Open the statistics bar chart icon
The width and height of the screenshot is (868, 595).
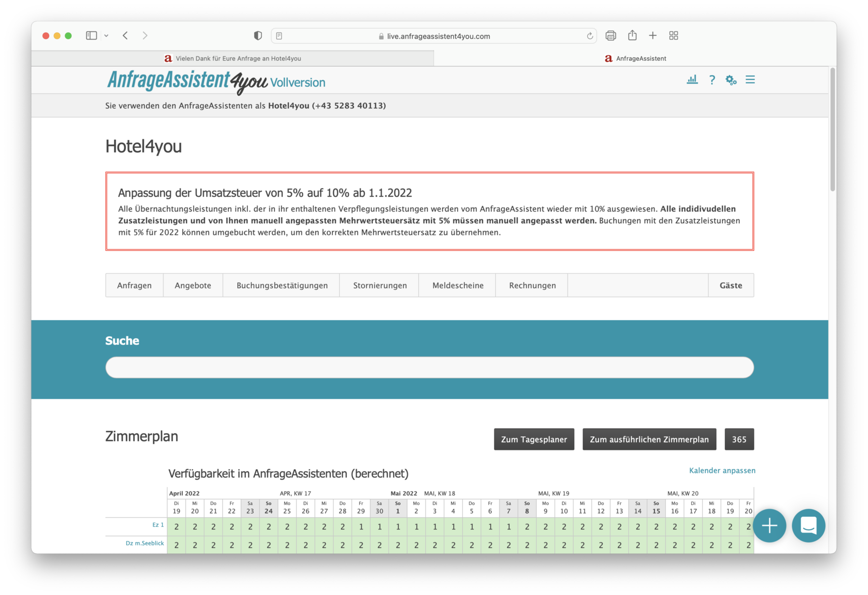tap(692, 80)
